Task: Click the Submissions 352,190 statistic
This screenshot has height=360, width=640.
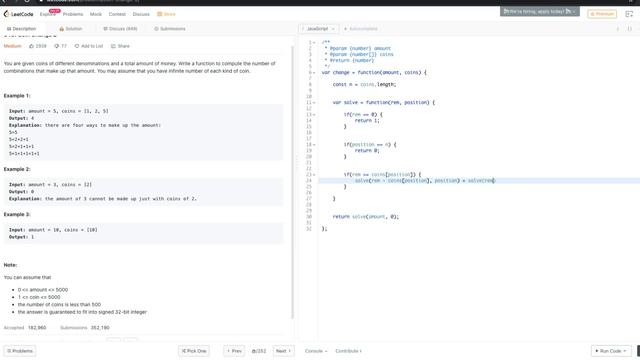Action: (85, 328)
